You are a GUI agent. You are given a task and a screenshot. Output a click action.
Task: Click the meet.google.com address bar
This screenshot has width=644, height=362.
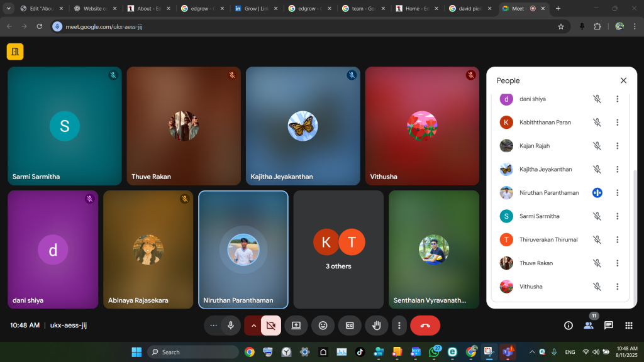(x=302, y=26)
